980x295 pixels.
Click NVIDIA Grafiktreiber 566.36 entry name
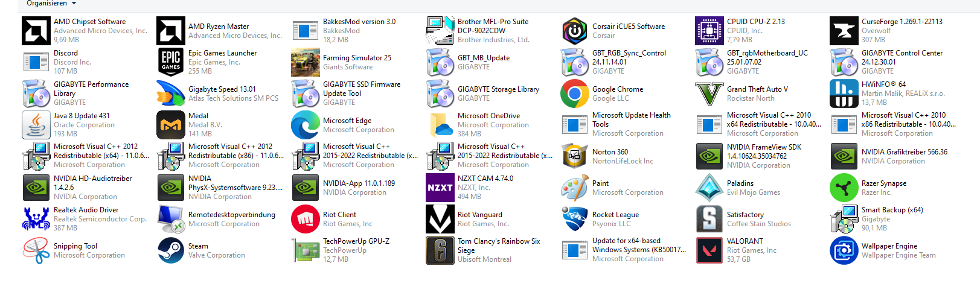(905, 152)
